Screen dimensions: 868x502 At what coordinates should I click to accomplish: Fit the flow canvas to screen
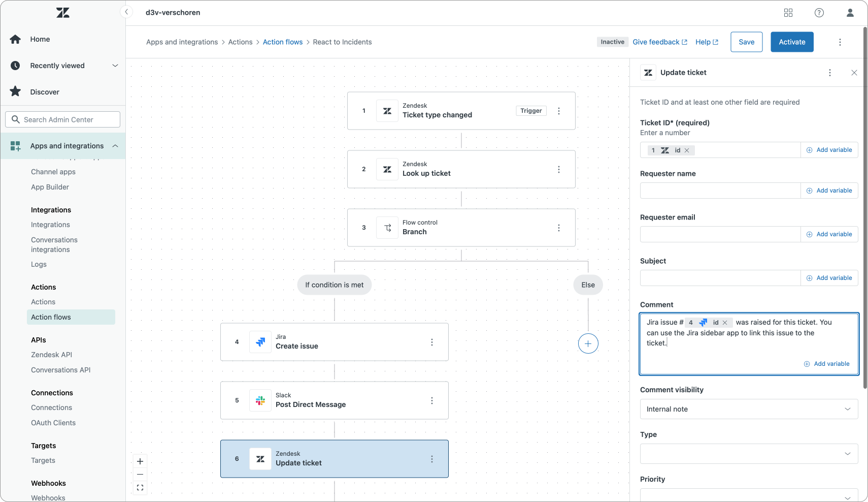tap(140, 488)
